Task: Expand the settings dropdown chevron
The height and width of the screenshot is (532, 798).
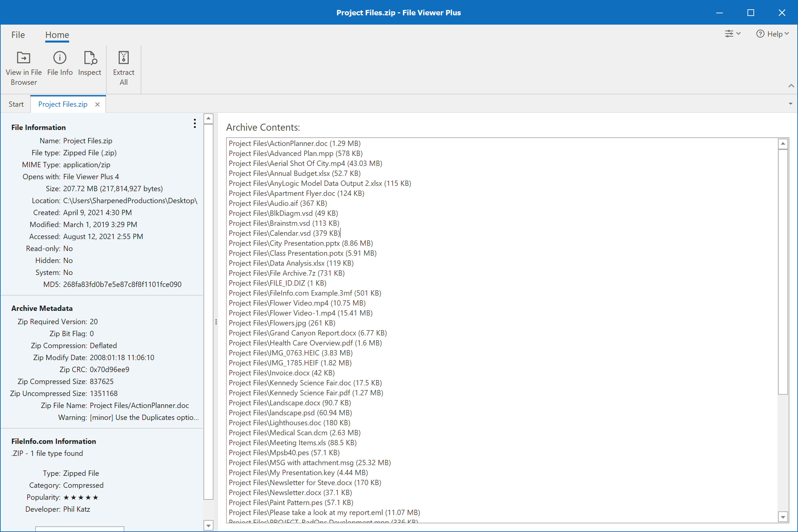Action: click(x=738, y=33)
